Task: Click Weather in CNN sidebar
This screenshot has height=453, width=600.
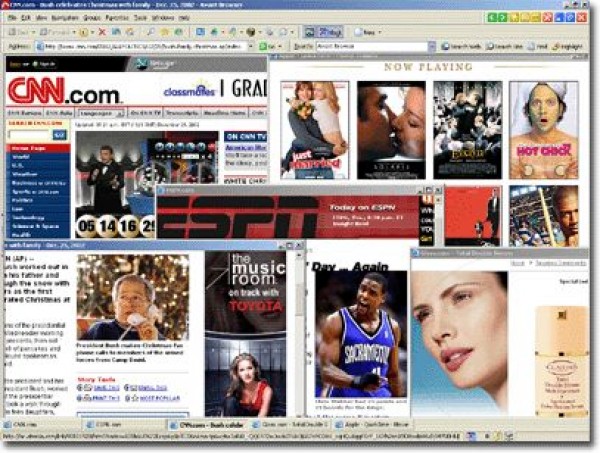Action: click(x=38, y=174)
